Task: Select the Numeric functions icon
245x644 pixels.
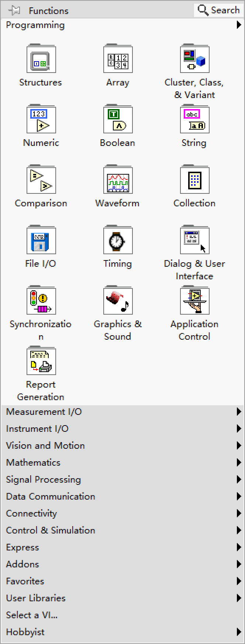Action: [x=41, y=119]
